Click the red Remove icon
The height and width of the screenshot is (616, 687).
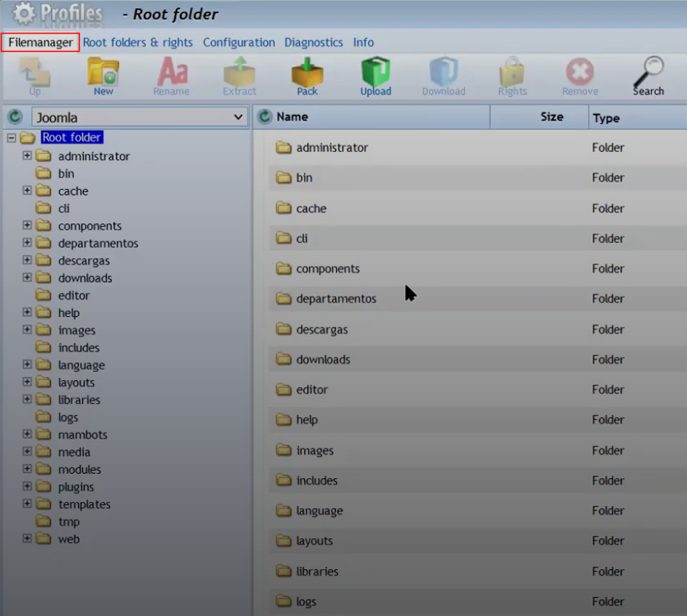pyautogui.click(x=579, y=75)
